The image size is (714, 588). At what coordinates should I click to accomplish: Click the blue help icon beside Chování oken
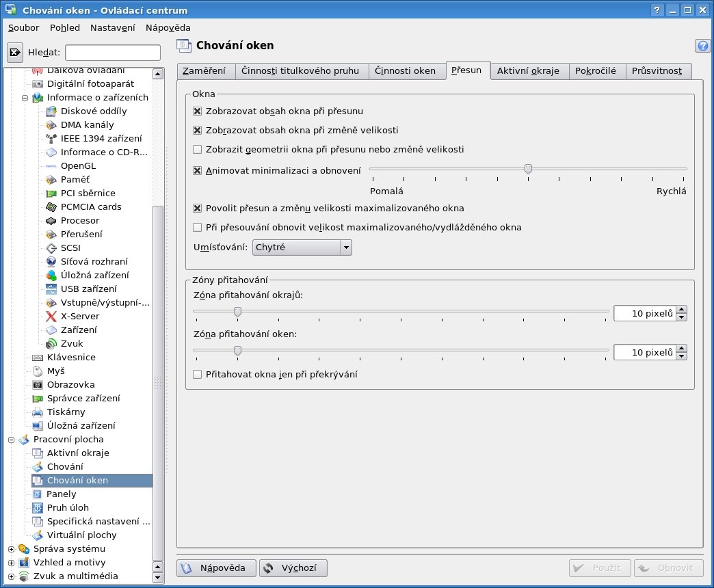(x=702, y=46)
